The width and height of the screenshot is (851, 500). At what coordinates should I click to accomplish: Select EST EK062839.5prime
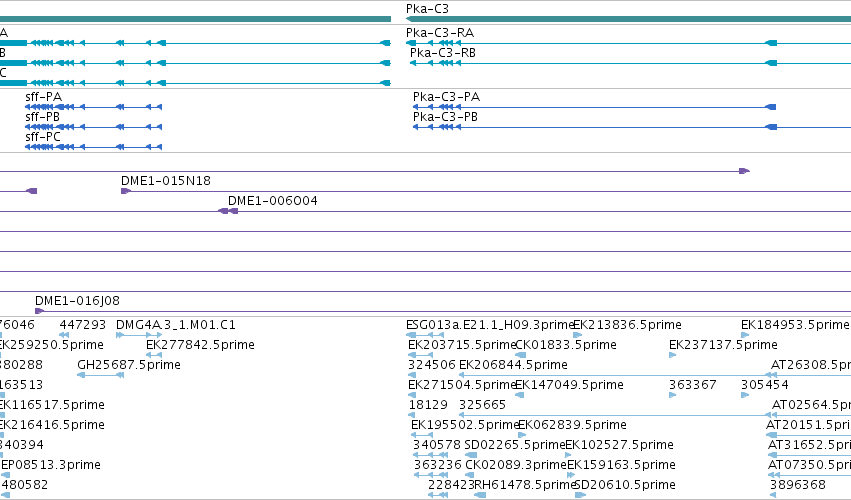573,425
